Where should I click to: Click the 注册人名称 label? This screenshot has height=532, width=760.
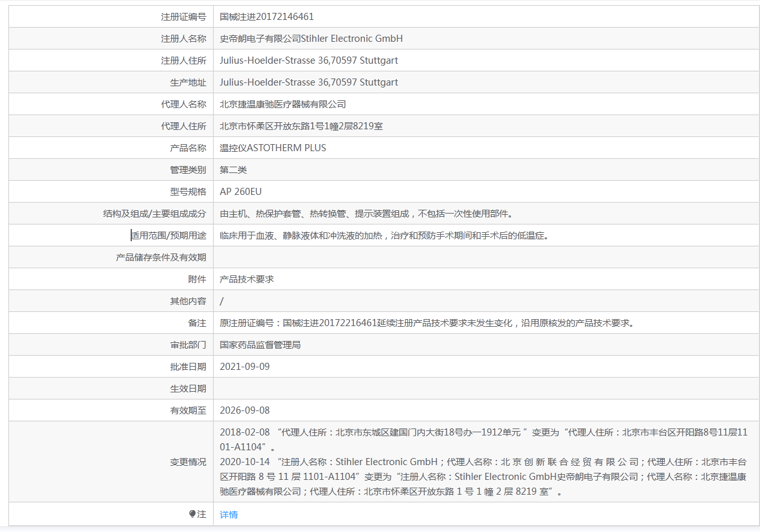(x=183, y=39)
